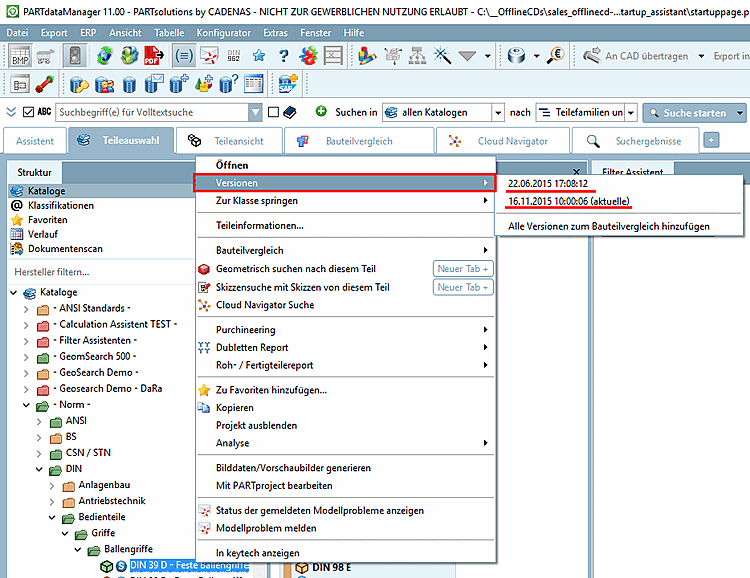
Task: Click the parentheses equals toolbar icon
Action: (184, 56)
